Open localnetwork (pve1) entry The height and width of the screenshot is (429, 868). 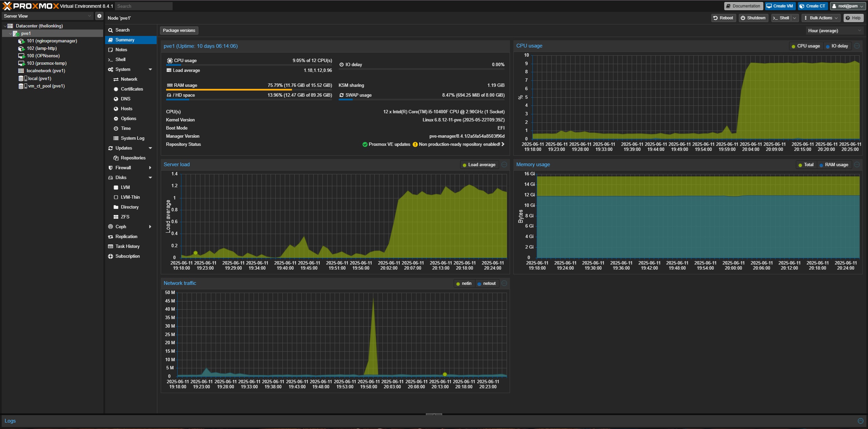46,71
